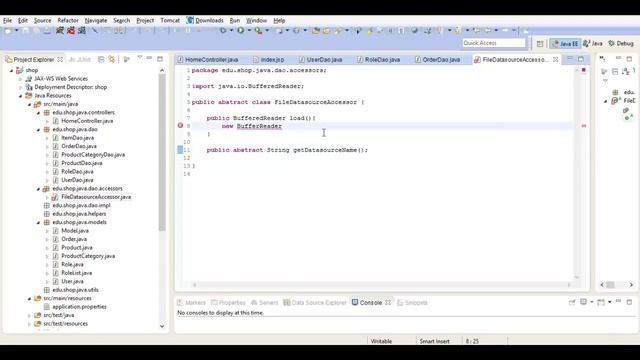This screenshot has height=360, width=640.
Task: Select RoleList.java in tree
Action: [76, 273]
